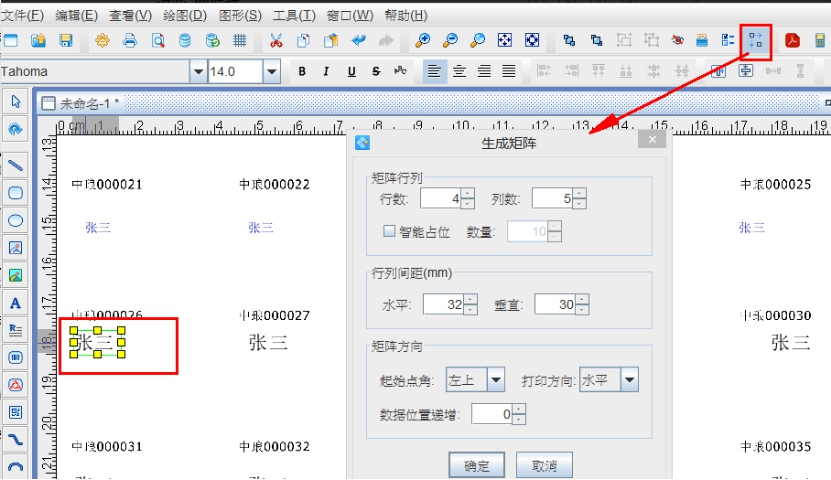Click the scissors Cut icon
This screenshot has height=480, width=831.
tap(276, 41)
